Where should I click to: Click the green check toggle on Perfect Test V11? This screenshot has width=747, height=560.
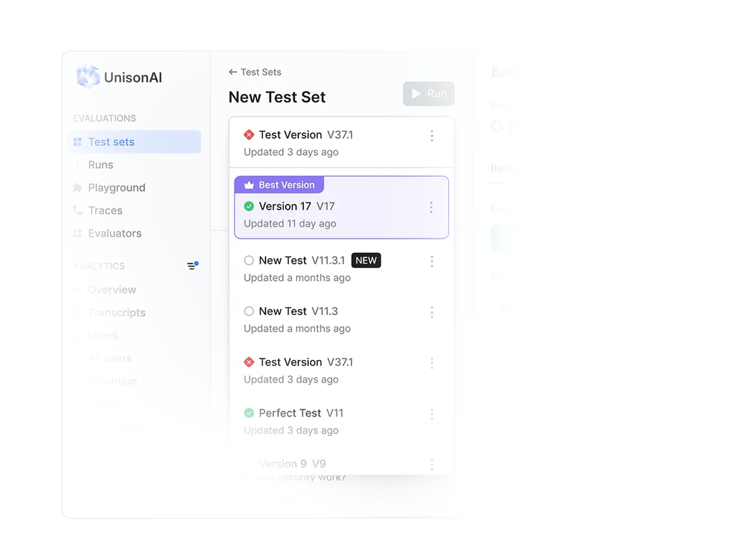[249, 413]
